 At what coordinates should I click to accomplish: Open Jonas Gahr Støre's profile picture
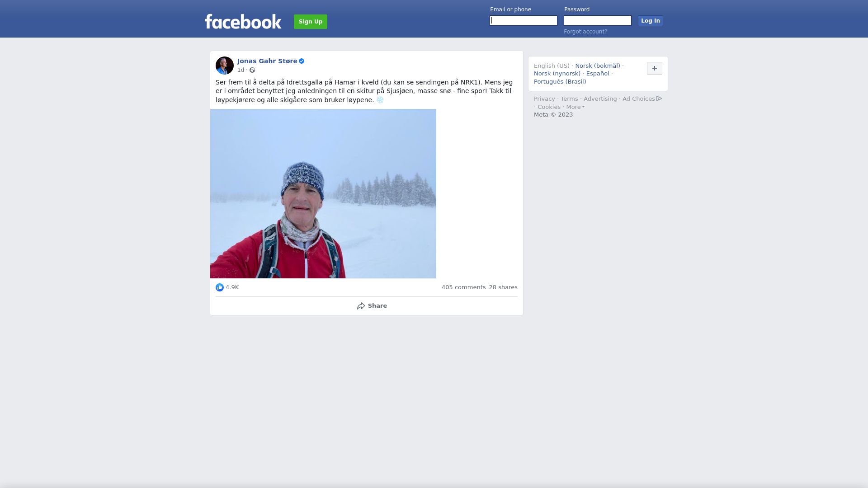point(225,66)
